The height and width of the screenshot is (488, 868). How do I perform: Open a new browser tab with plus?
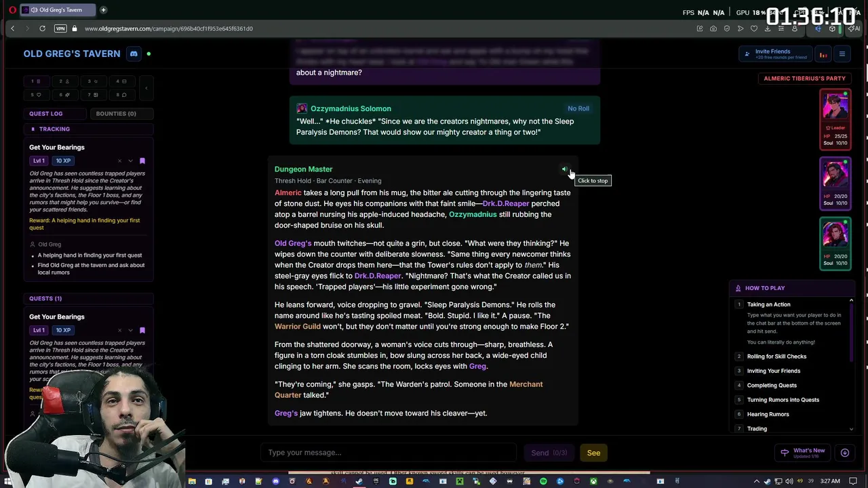coord(103,9)
